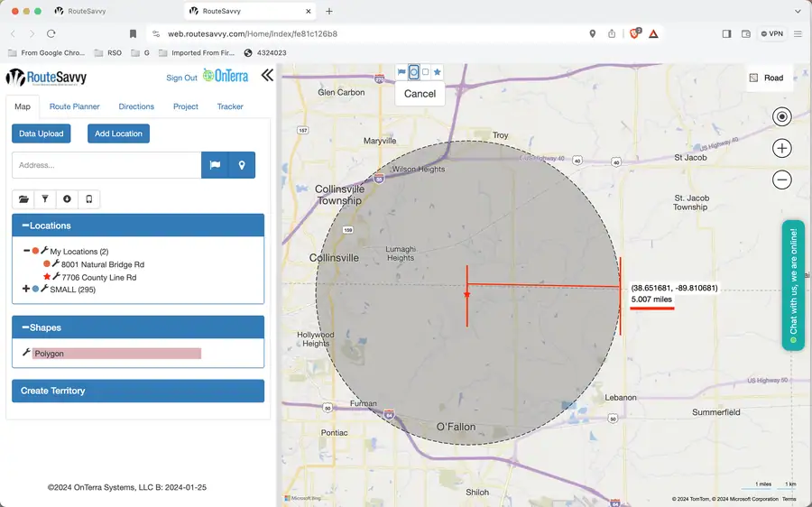Open the Directions tab
Screen dimensions: 812x507
tap(136, 106)
